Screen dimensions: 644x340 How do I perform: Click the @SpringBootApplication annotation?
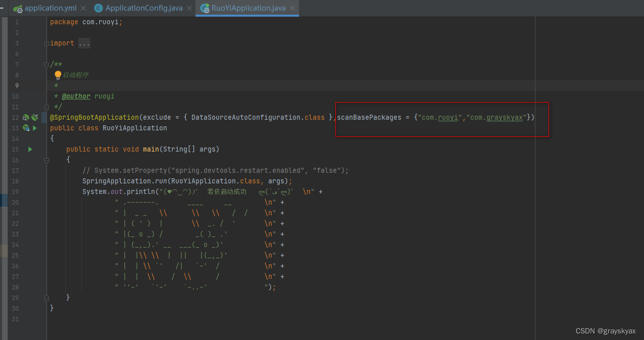[x=94, y=117]
